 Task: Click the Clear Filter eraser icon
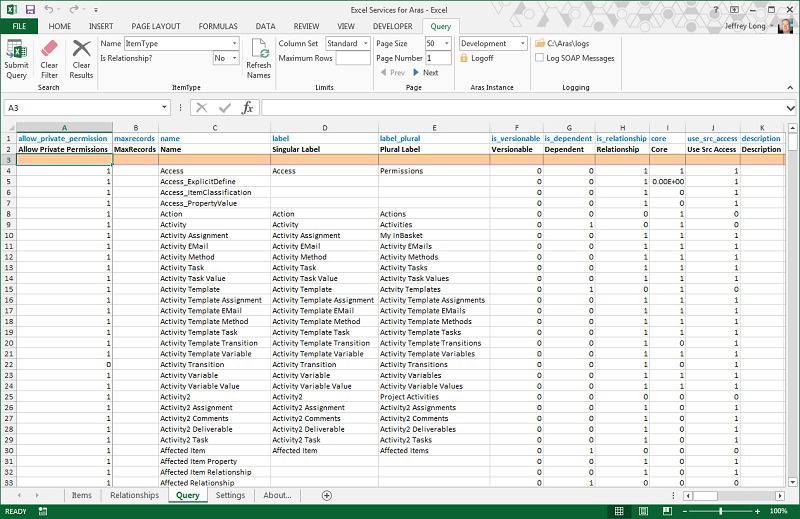pos(49,49)
